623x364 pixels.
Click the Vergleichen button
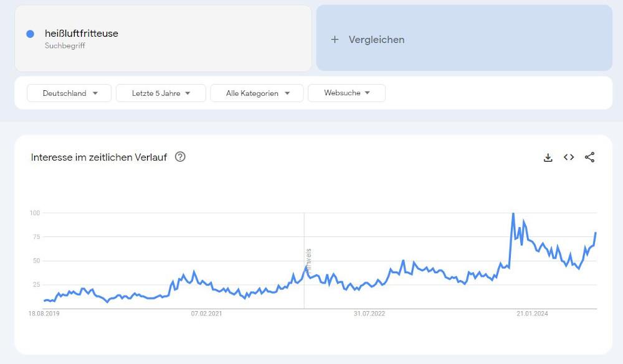(376, 39)
